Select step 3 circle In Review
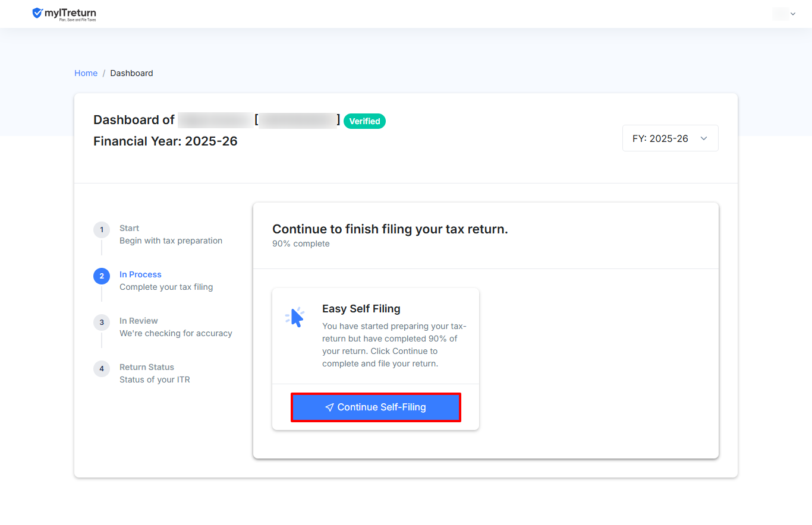 [102, 322]
